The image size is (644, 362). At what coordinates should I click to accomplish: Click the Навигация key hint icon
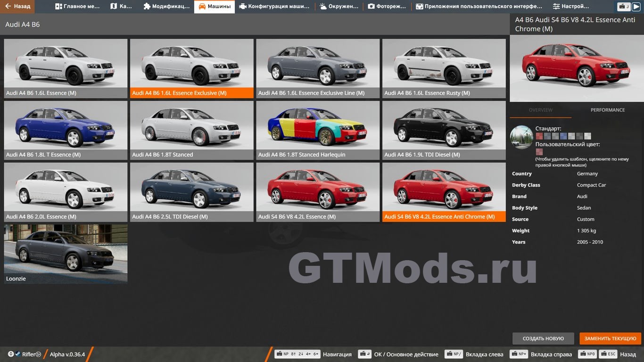point(297,354)
